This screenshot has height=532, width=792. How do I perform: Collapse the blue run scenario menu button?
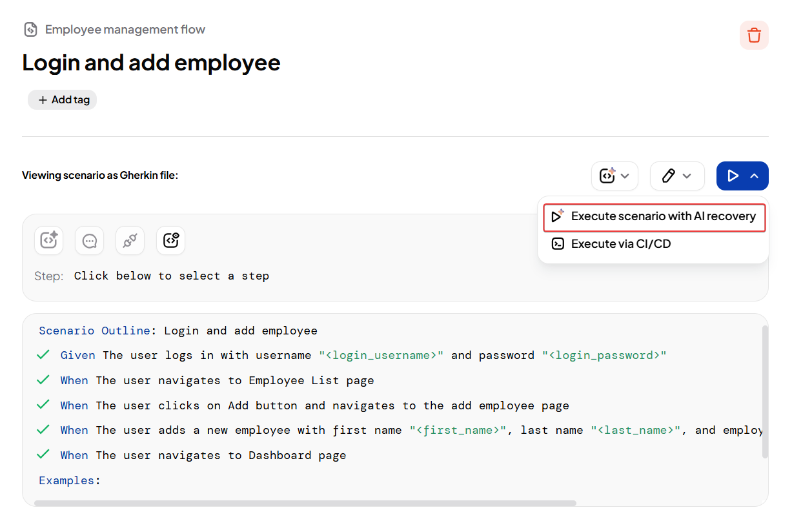click(x=742, y=176)
